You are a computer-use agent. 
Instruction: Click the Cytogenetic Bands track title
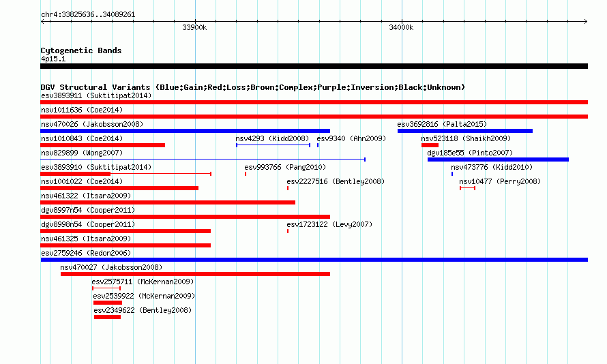coord(81,50)
